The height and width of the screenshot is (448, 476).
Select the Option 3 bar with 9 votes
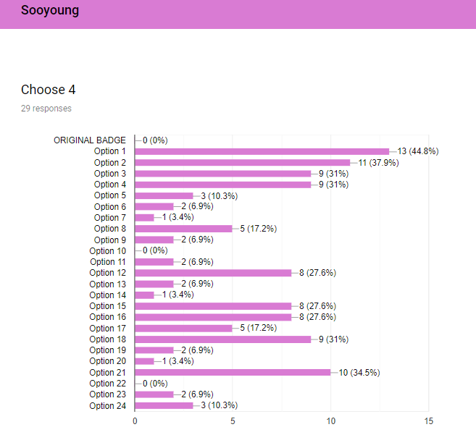pyautogui.click(x=223, y=174)
